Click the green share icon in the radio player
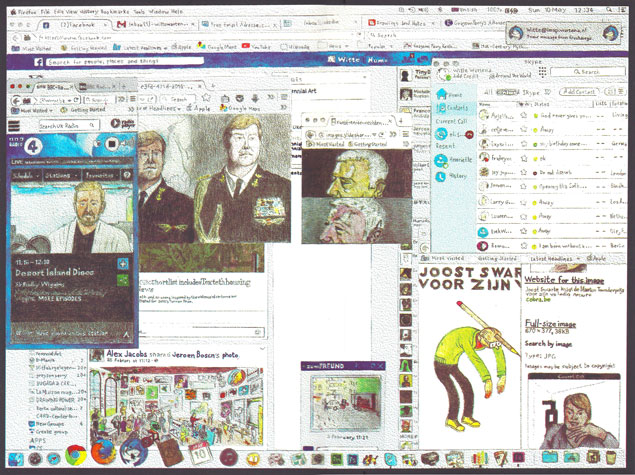 [x=123, y=280]
